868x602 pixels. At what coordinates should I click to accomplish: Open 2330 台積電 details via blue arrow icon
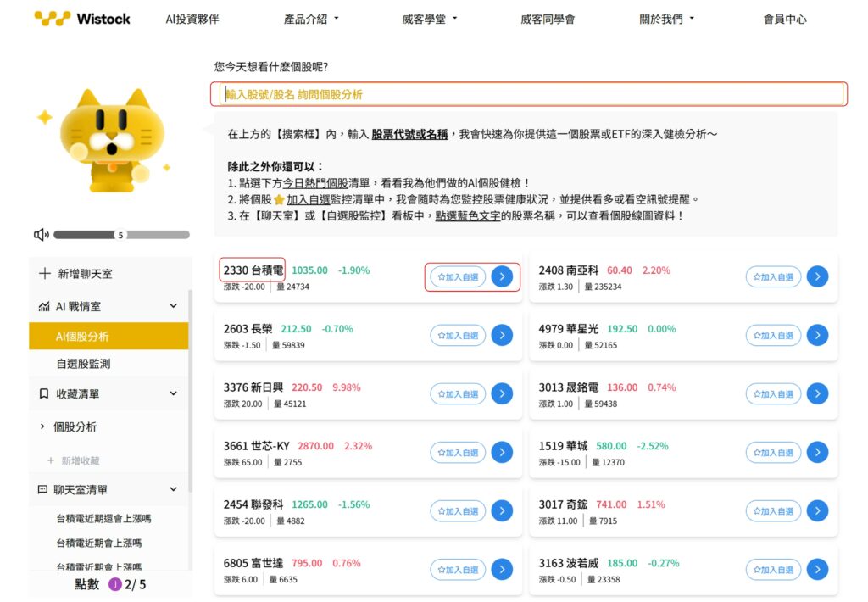tap(502, 276)
